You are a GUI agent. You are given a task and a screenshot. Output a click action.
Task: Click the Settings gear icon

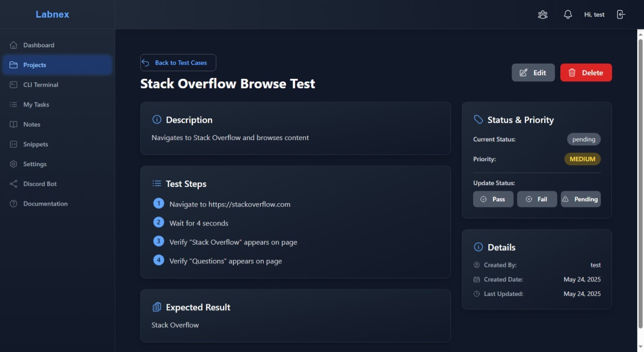(14, 164)
